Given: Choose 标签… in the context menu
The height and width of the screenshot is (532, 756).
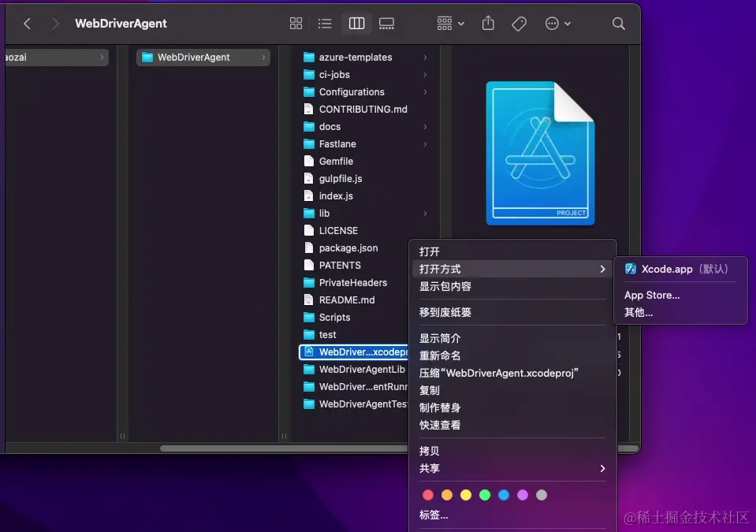Looking at the screenshot, I should pos(512,515).
